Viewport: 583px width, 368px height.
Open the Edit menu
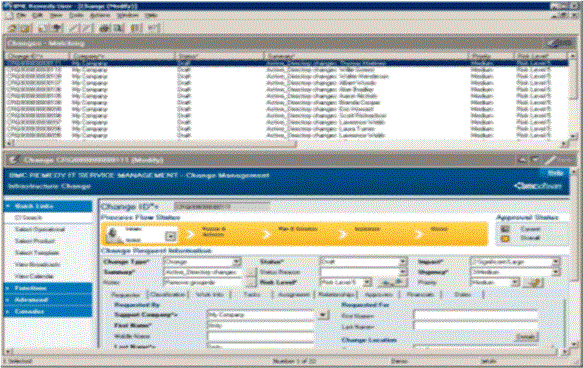tap(38, 15)
